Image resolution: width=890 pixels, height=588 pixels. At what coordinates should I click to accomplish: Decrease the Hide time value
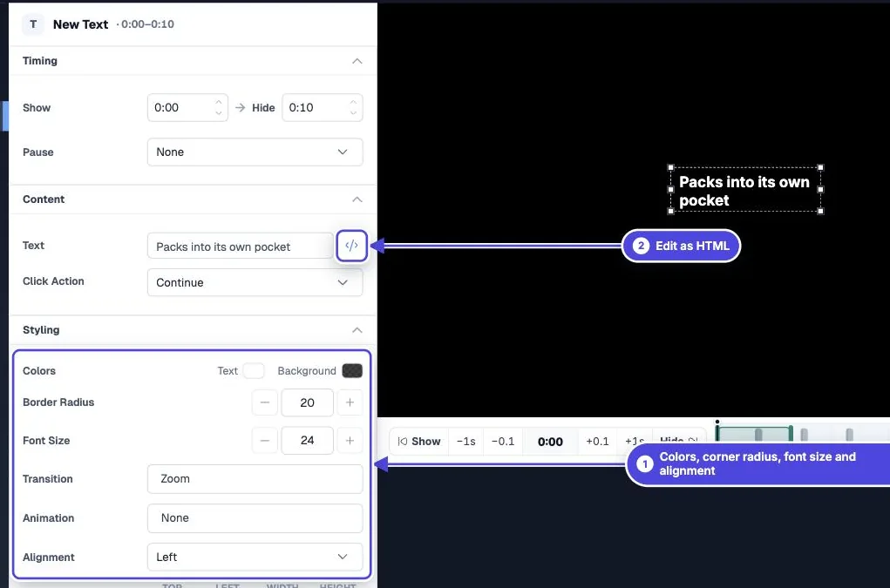(x=353, y=113)
